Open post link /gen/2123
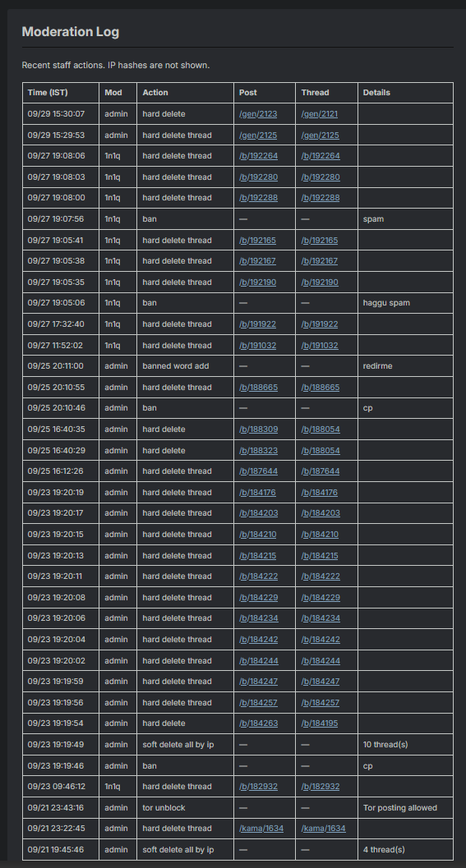This screenshot has width=466, height=868. (x=258, y=114)
